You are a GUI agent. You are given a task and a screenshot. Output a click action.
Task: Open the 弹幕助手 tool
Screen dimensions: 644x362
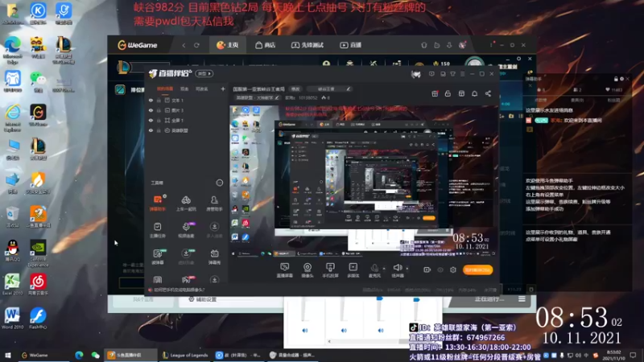click(x=158, y=204)
